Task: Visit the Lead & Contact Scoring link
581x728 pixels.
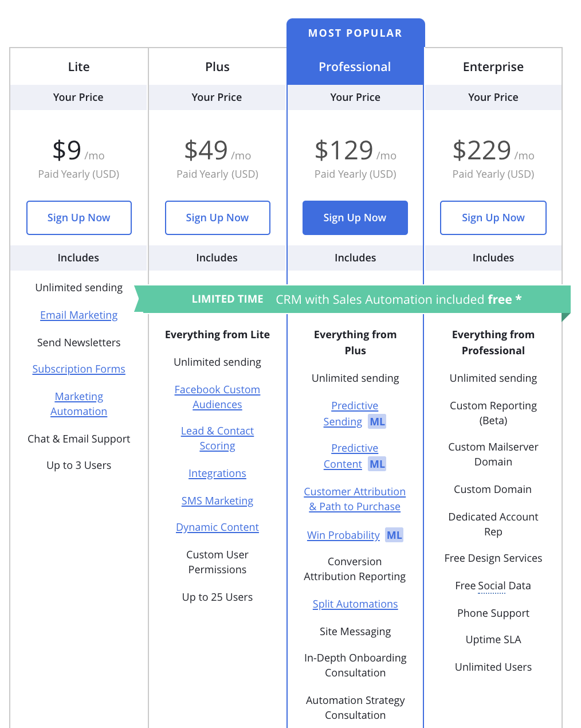Action: click(217, 439)
